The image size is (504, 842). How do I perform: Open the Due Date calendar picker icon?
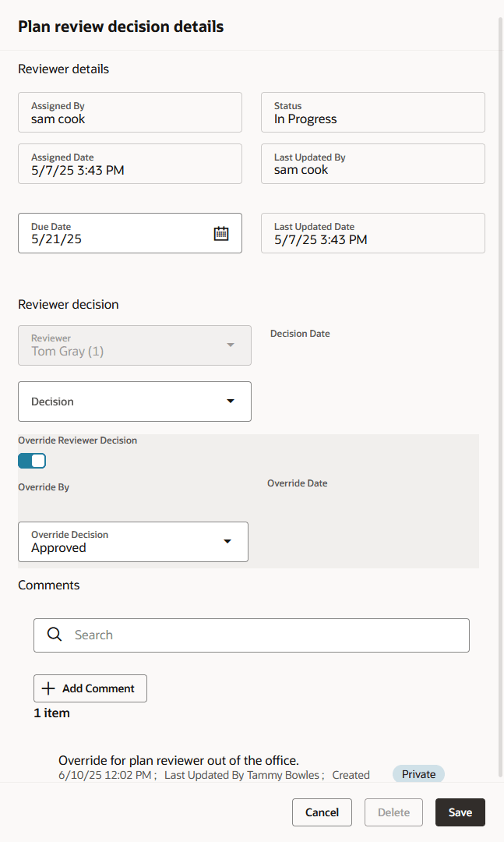(221, 232)
